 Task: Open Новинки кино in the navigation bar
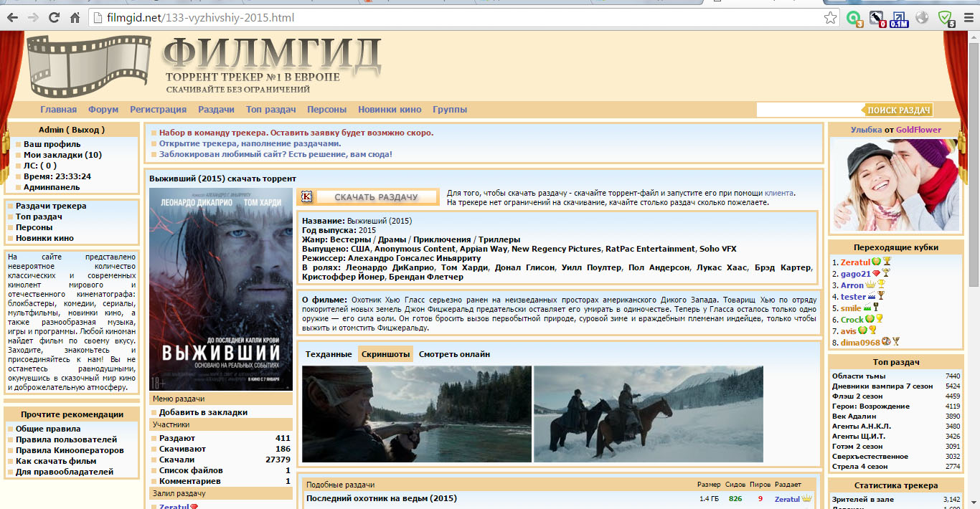pyautogui.click(x=390, y=110)
